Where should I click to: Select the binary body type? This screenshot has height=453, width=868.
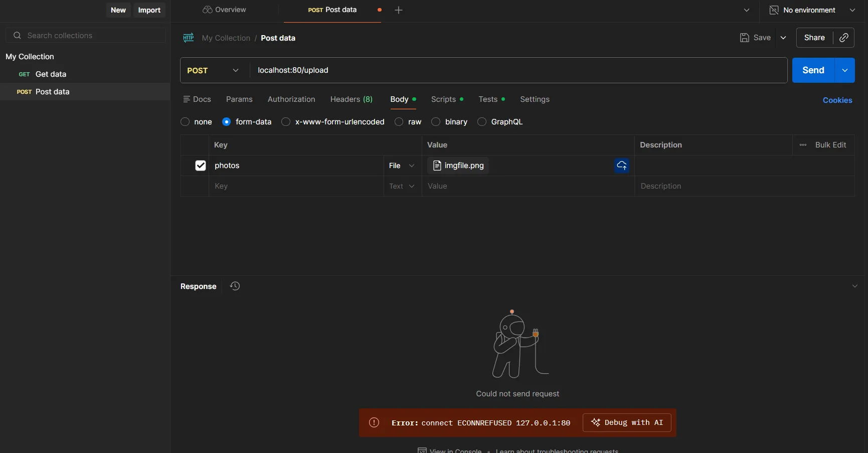(436, 122)
